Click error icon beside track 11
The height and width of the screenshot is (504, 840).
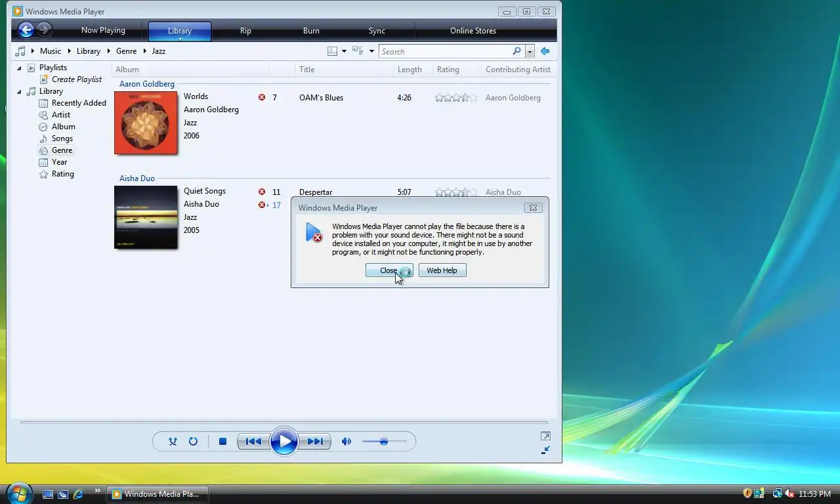click(x=262, y=192)
